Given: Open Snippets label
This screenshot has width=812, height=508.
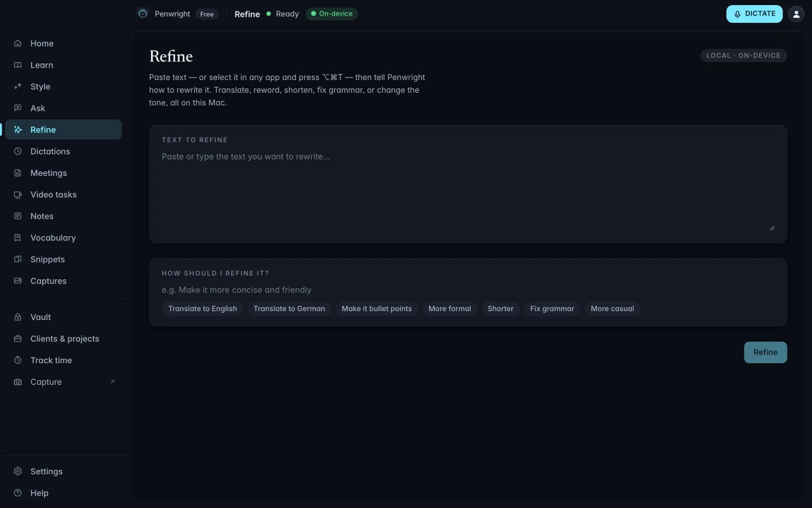Looking at the screenshot, I should 47,259.
